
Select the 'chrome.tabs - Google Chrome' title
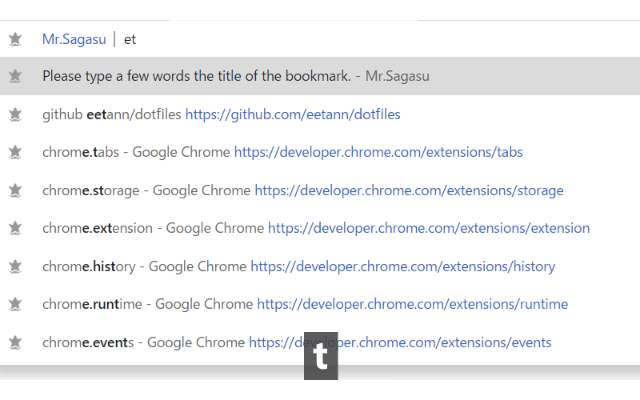[136, 152]
